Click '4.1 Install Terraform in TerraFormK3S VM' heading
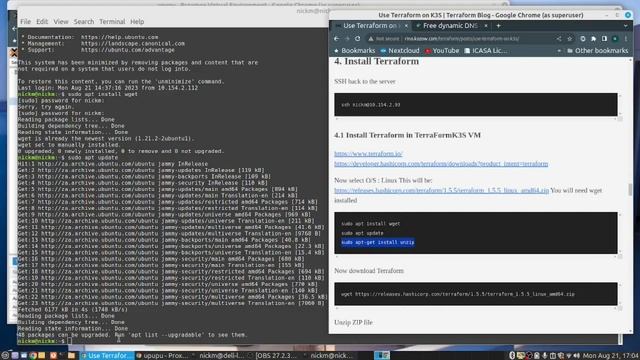The height and width of the screenshot is (360, 640). (x=407, y=135)
